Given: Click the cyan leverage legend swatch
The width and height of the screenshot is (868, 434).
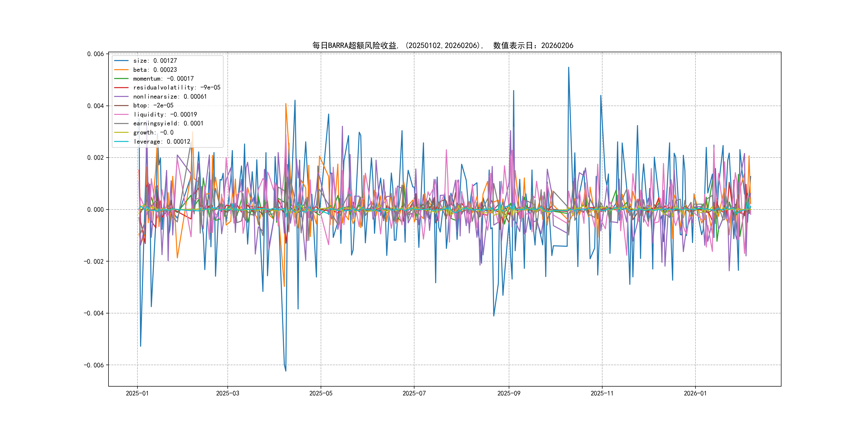Looking at the screenshot, I should tap(121, 141).
